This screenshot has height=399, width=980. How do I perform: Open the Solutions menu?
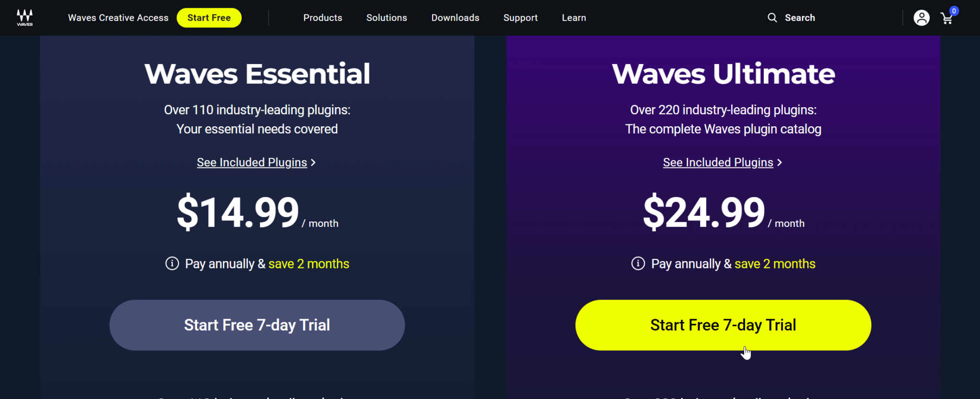[x=386, y=18]
